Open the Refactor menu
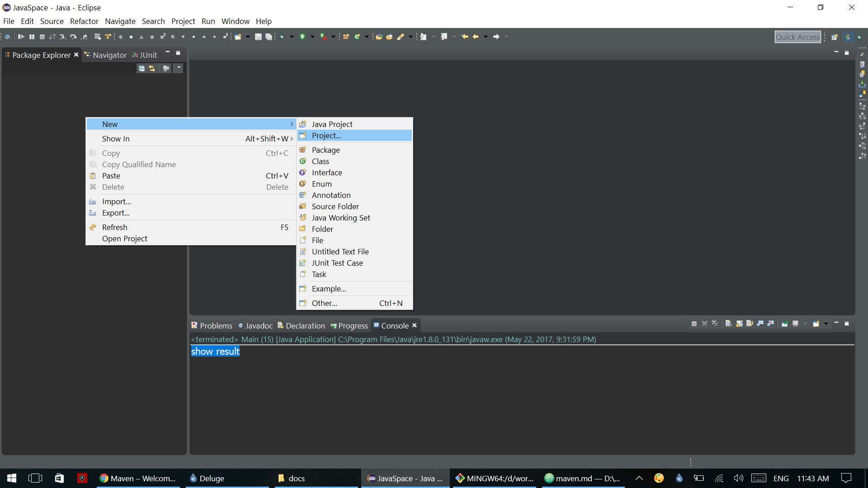Screen dimensions: 868x488 (84, 21)
